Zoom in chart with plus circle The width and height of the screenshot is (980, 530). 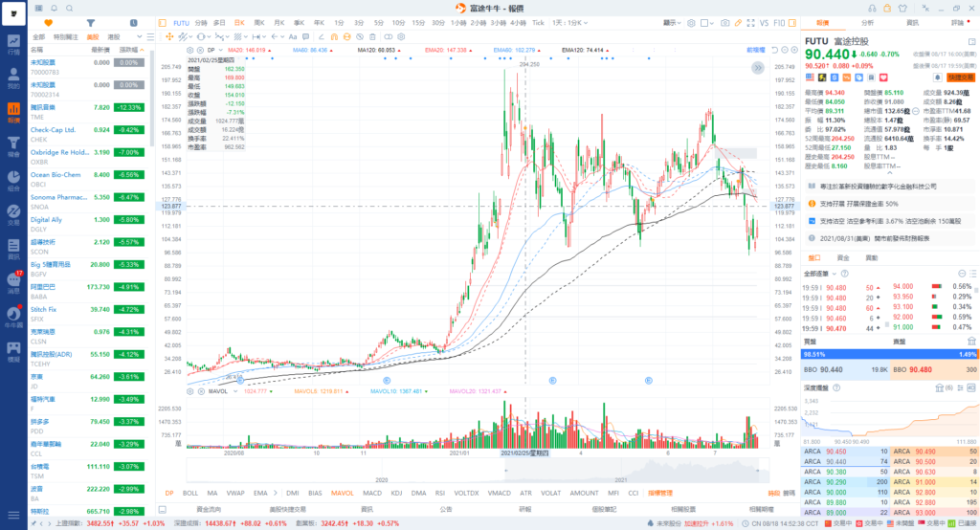(794, 50)
